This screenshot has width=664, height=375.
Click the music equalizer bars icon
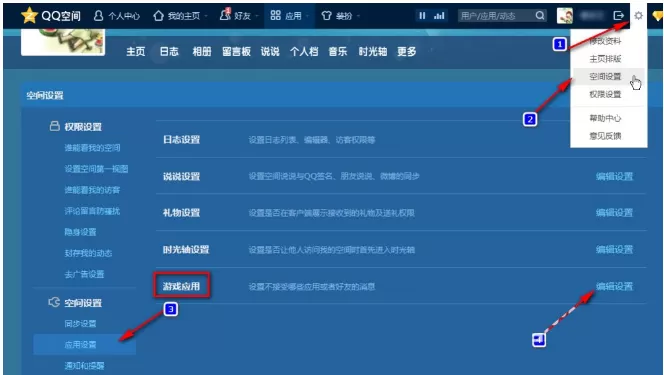pyautogui.click(x=439, y=16)
